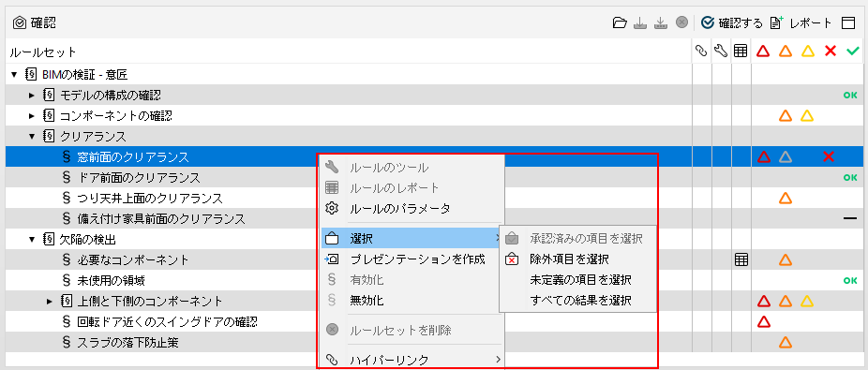Click orange triangle in スラブの落下防止策 row
This screenshot has height=370, width=868.
point(785,342)
